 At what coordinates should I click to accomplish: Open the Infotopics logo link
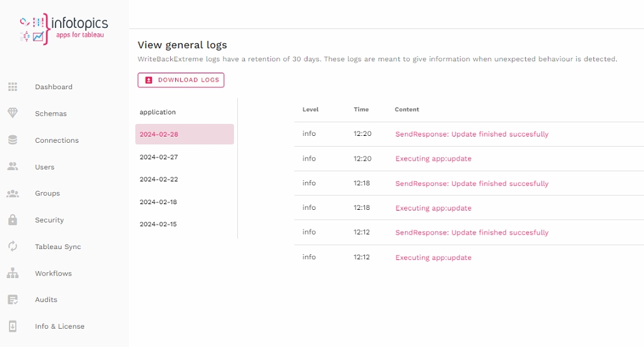coord(64,28)
